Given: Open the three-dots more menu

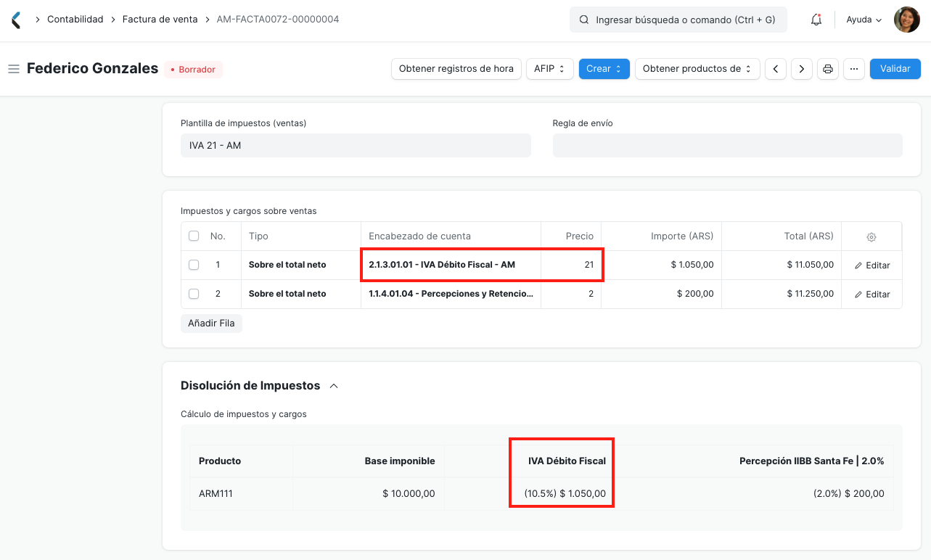Looking at the screenshot, I should (x=854, y=69).
